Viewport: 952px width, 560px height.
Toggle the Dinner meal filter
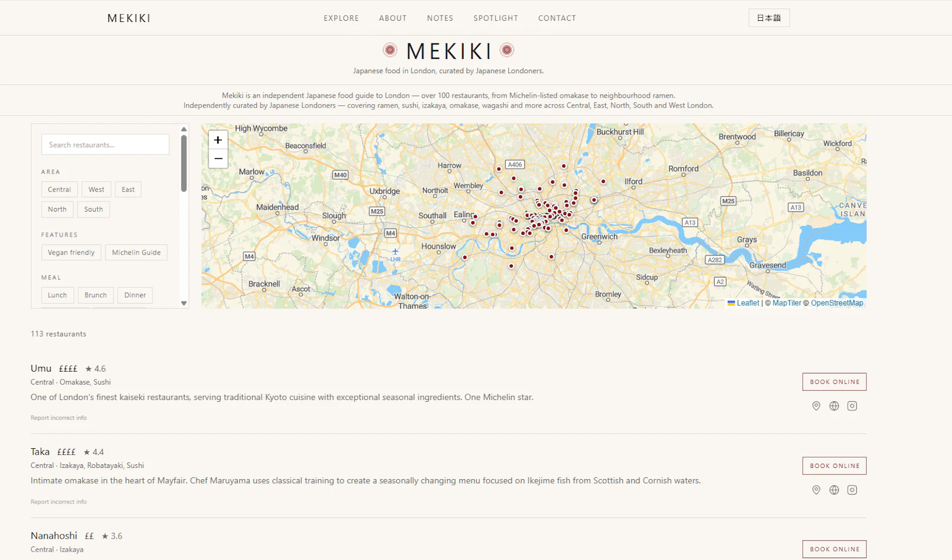[135, 295]
